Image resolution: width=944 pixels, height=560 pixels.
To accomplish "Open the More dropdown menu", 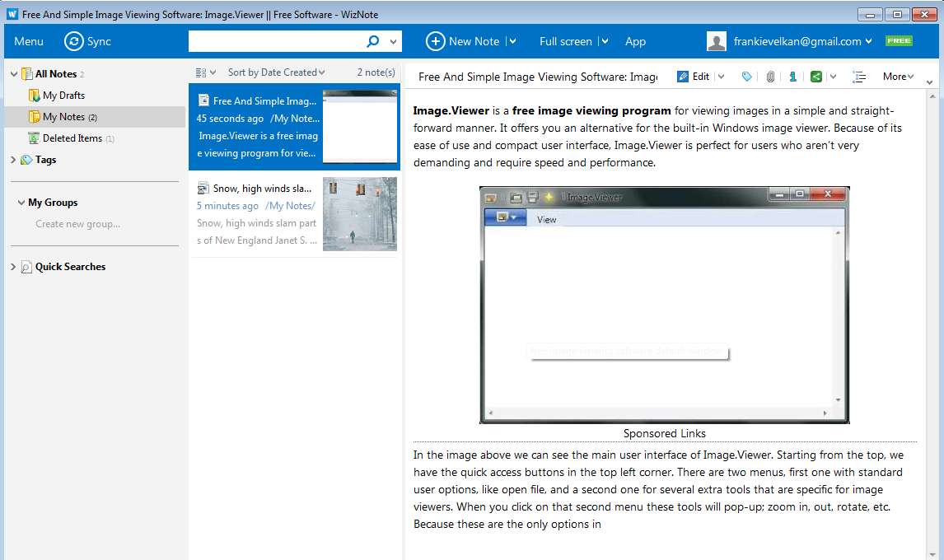I will (898, 77).
